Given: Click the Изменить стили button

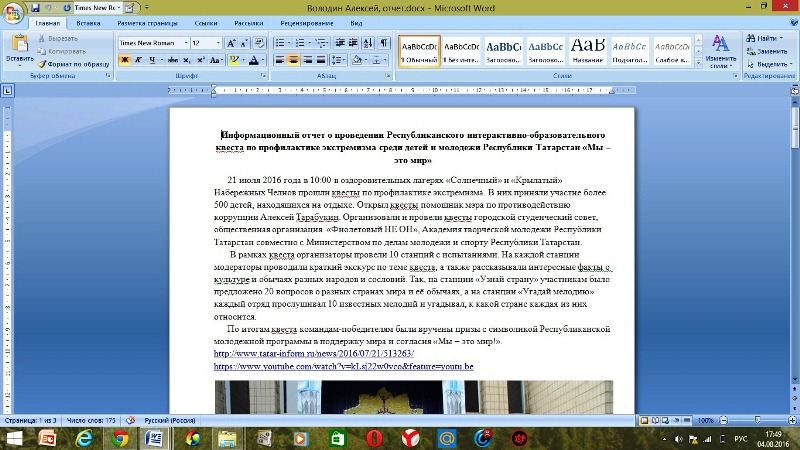Looking at the screenshot, I should coord(720,55).
